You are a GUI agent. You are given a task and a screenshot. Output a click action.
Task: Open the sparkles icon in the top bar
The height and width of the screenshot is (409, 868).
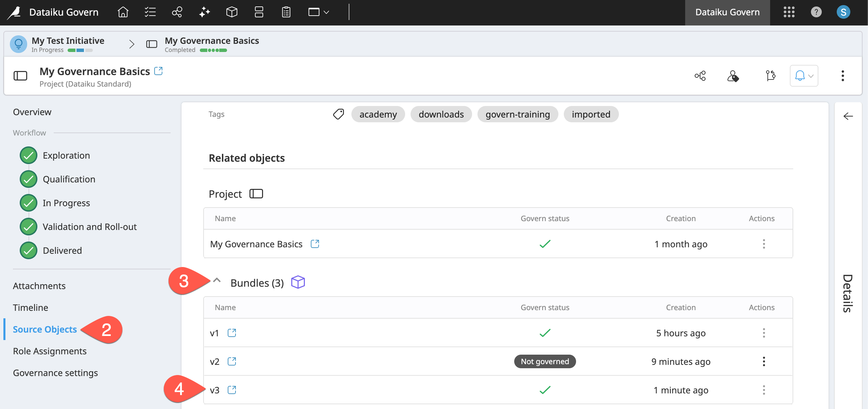204,12
